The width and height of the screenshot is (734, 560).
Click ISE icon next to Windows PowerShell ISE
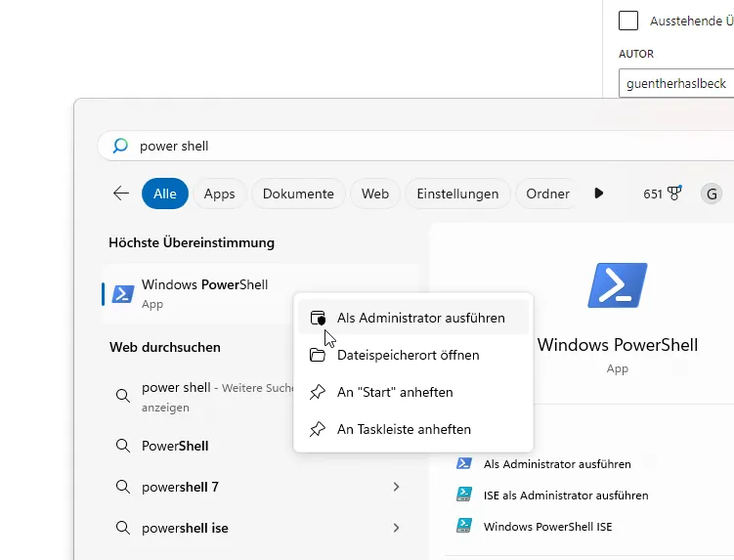point(464,527)
